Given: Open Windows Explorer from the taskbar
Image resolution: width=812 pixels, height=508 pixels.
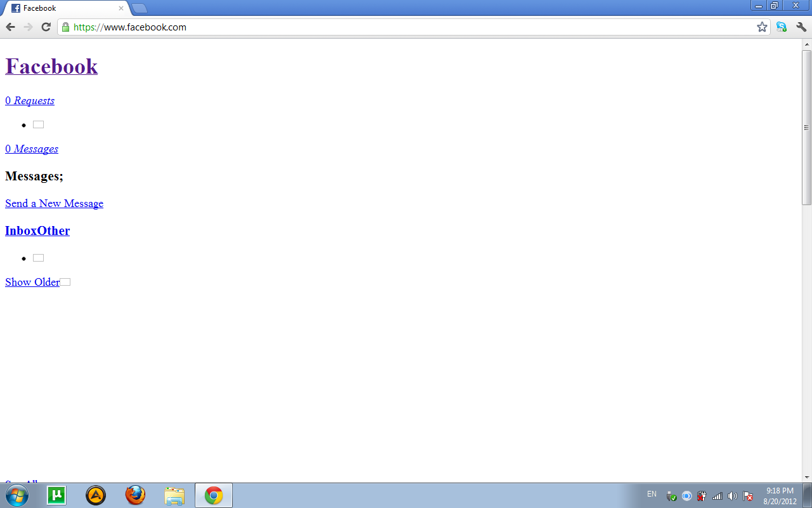Looking at the screenshot, I should [174, 495].
